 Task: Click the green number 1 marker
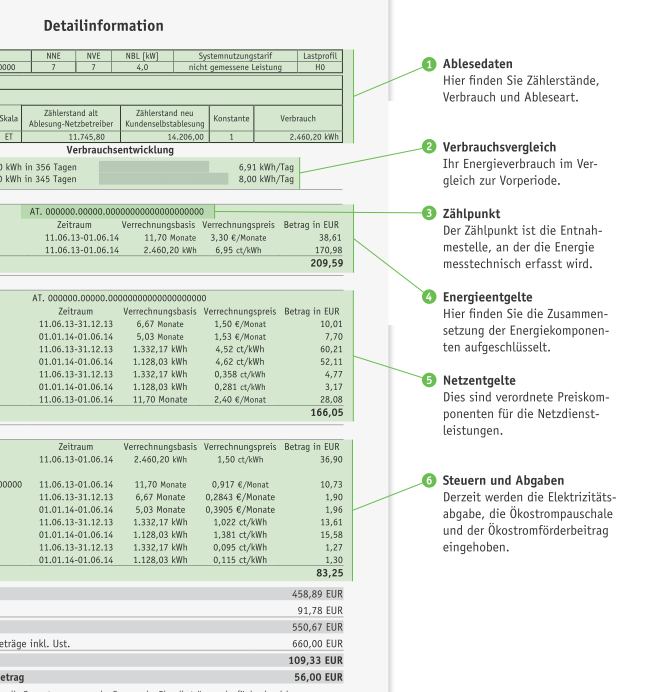click(428, 66)
